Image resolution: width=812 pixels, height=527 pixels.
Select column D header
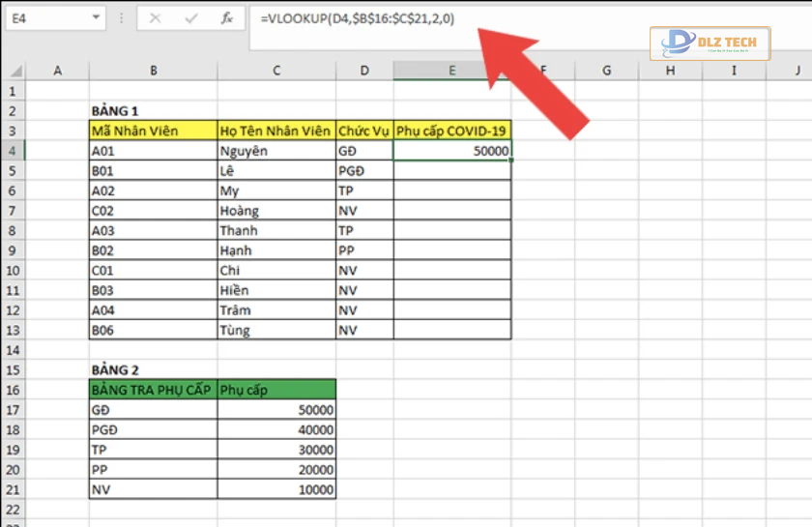364,71
